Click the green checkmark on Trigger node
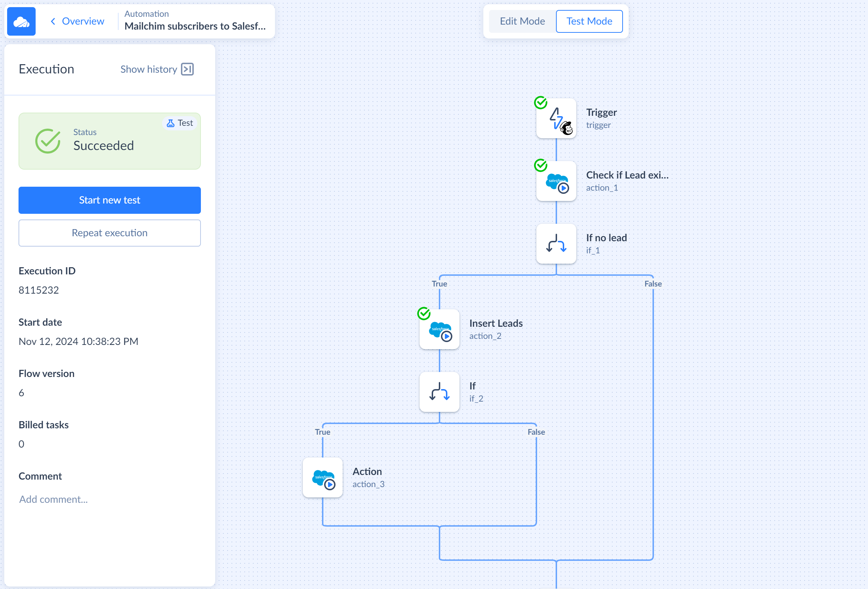The height and width of the screenshot is (589, 868). coord(540,102)
